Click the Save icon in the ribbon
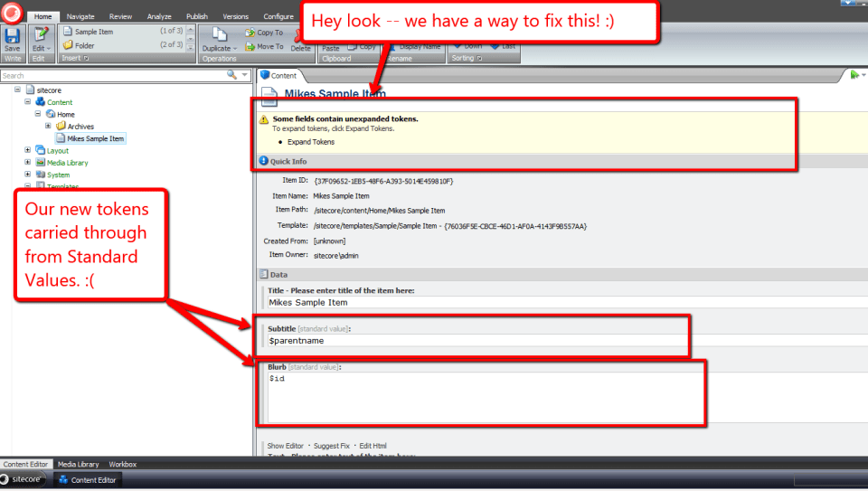The image size is (868, 491). point(13,36)
